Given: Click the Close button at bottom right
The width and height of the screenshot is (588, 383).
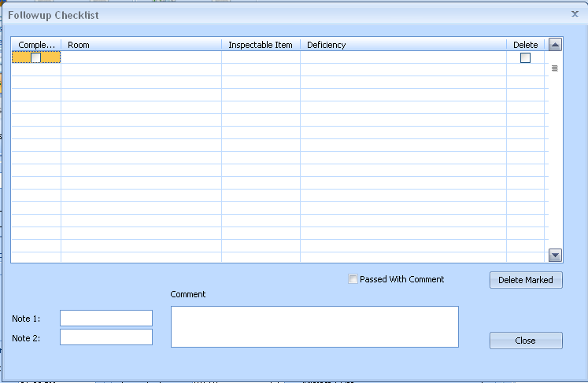Looking at the screenshot, I should pyautogui.click(x=526, y=341).
